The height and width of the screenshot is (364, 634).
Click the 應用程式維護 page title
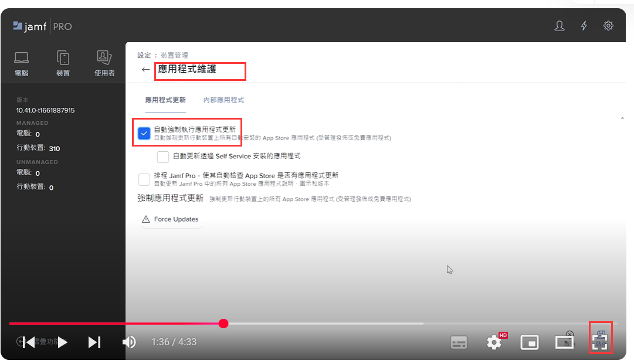(x=187, y=69)
